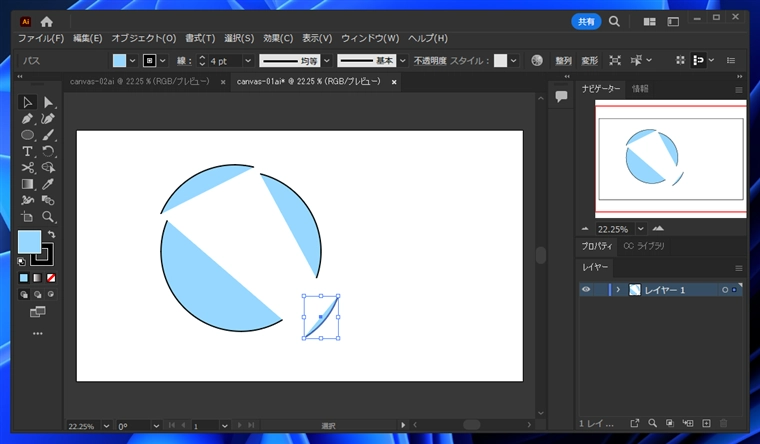This screenshot has width=760, height=444.
Task: Open the stroke weight dropdown
Action: [248, 61]
